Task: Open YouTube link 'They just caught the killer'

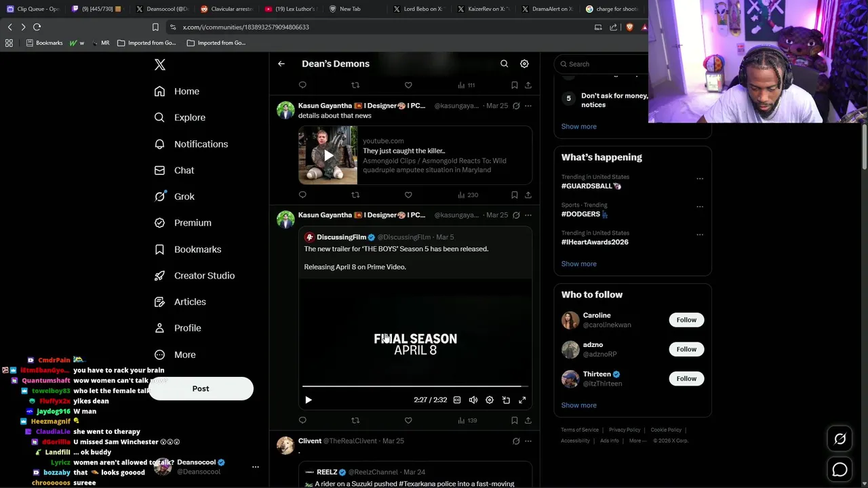Action: [415, 155]
